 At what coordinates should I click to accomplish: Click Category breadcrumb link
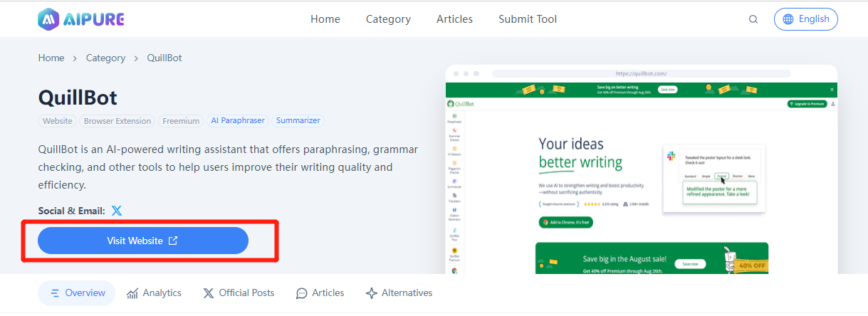(x=105, y=58)
